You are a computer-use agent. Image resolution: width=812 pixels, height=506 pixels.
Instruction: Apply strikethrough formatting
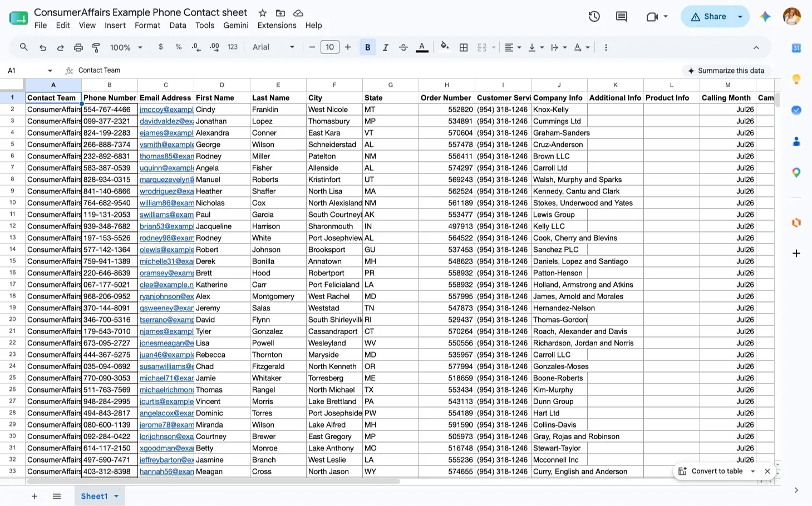(x=403, y=47)
